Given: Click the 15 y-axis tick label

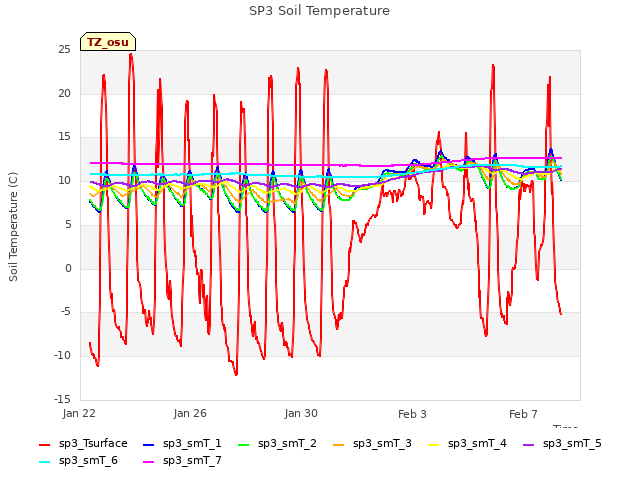Looking at the screenshot, I should (64, 137).
